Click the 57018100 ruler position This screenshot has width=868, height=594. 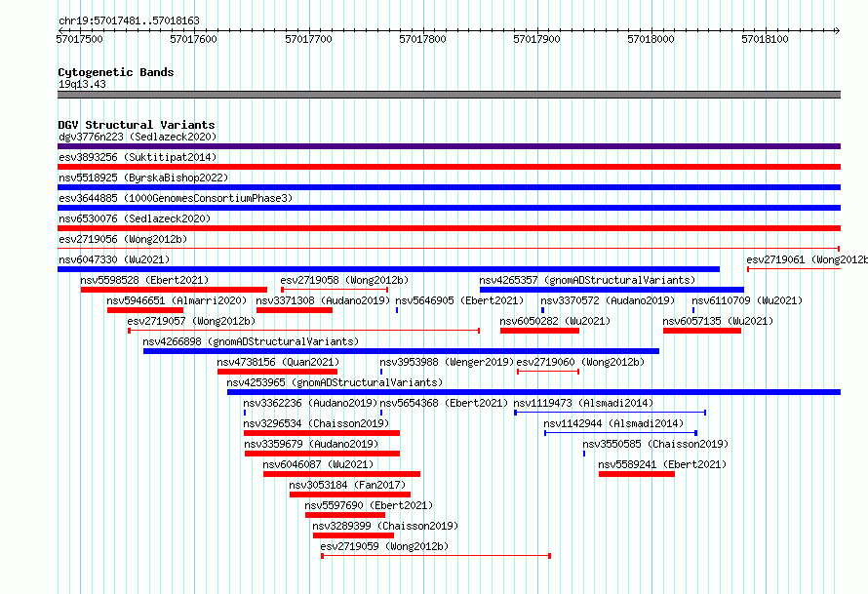[x=765, y=39]
